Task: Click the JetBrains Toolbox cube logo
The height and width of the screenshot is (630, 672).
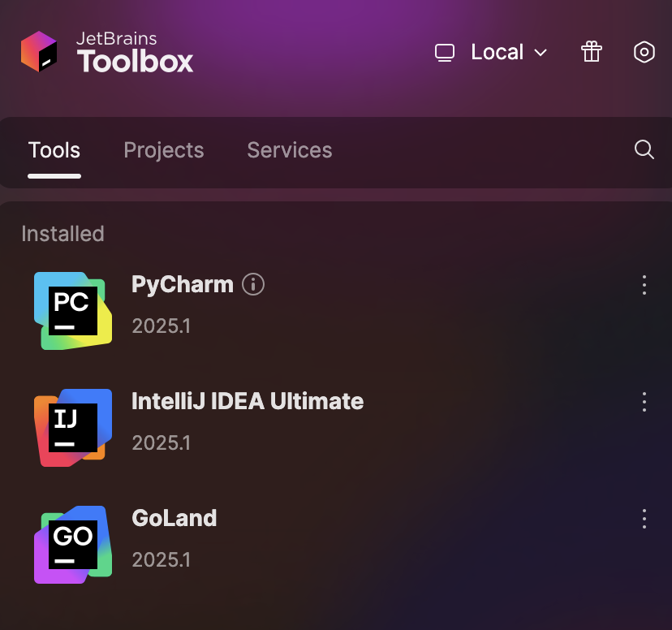Action: coord(39,51)
